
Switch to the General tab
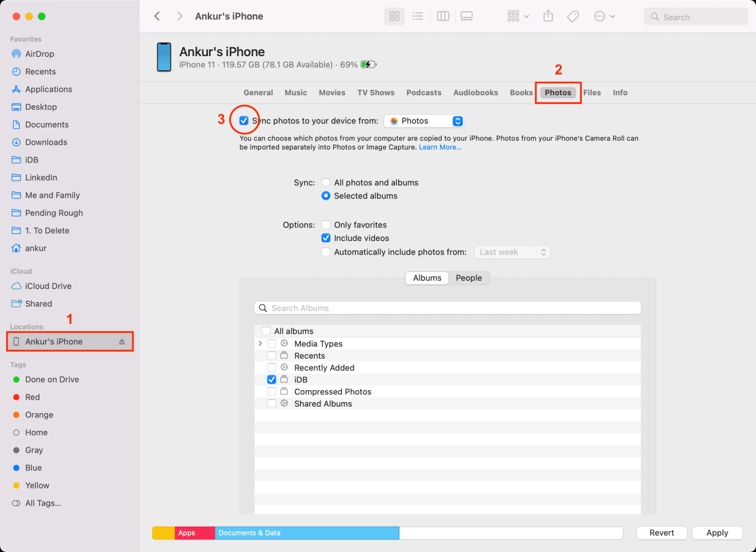(x=258, y=93)
